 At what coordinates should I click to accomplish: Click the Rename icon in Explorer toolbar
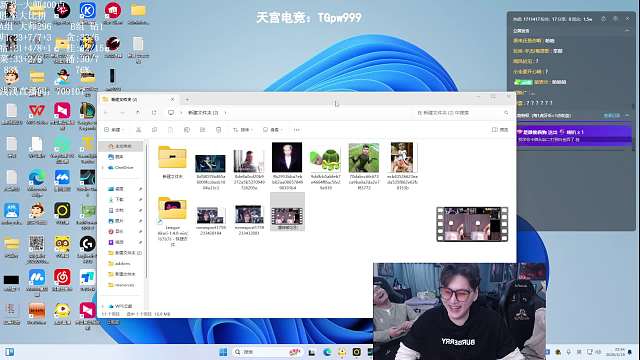(187, 130)
